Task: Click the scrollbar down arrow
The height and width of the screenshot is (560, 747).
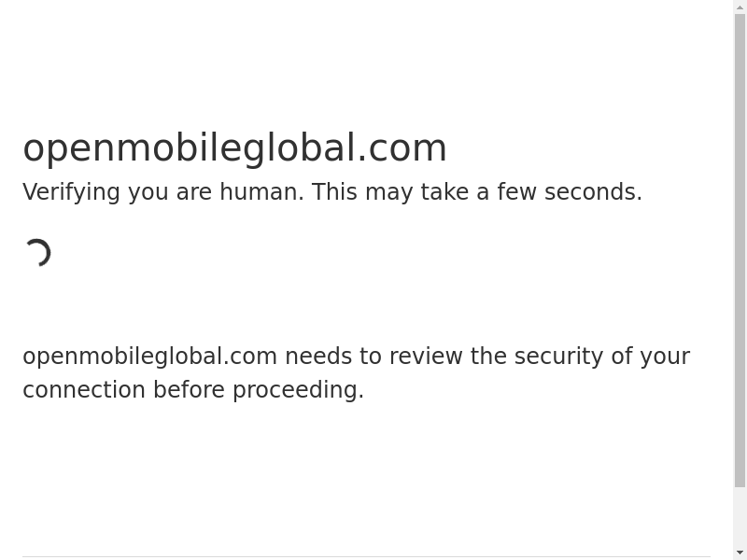Action: click(740, 553)
